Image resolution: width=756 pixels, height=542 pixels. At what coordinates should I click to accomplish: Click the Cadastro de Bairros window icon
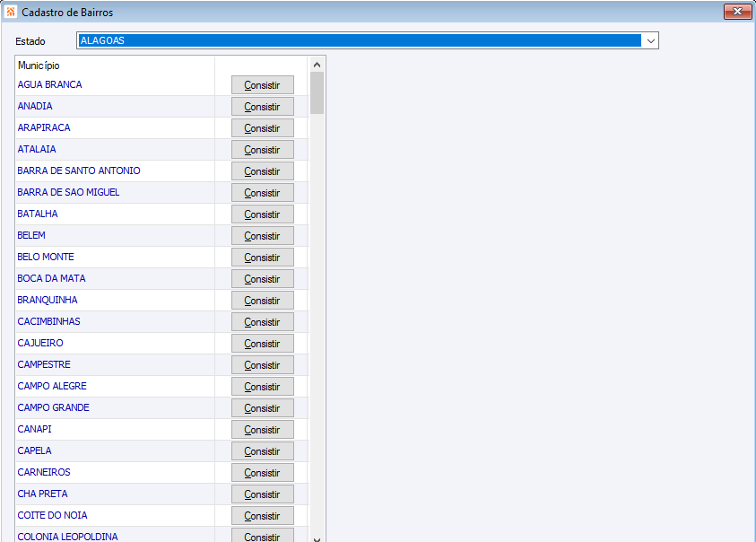[11, 12]
